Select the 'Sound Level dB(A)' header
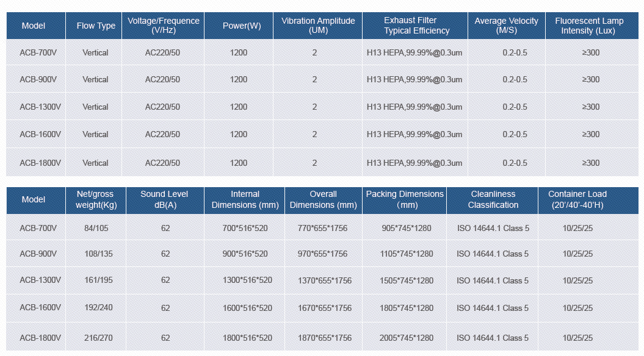The width and height of the screenshot is (644, 356). click(164, 199)
